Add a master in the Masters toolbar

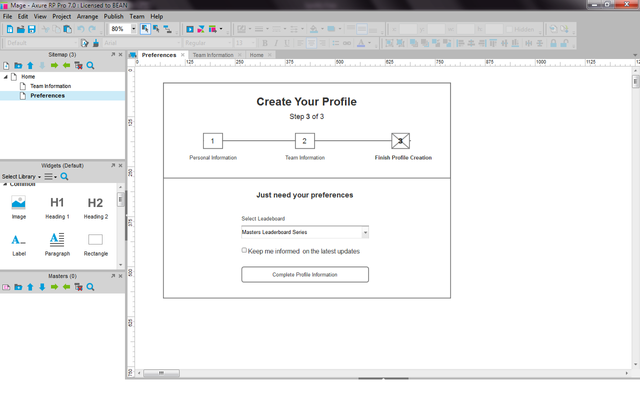(6, 287)
